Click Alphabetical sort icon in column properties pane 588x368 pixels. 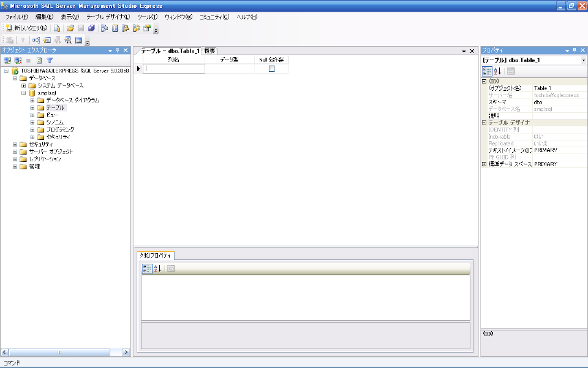tap(157, 269)
